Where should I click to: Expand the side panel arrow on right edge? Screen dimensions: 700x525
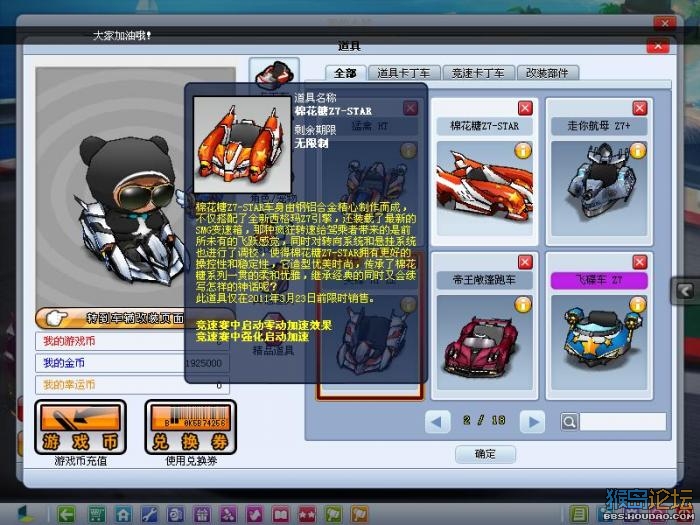[x=685, y=291]
